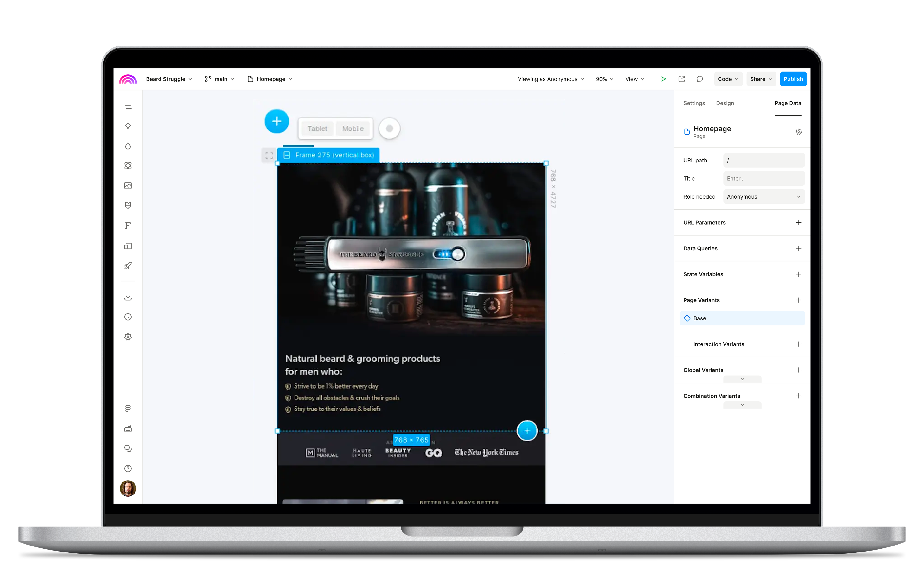Open the fonts F icon
The width and height of the screenshot is (924, 572).
[128, 226]
